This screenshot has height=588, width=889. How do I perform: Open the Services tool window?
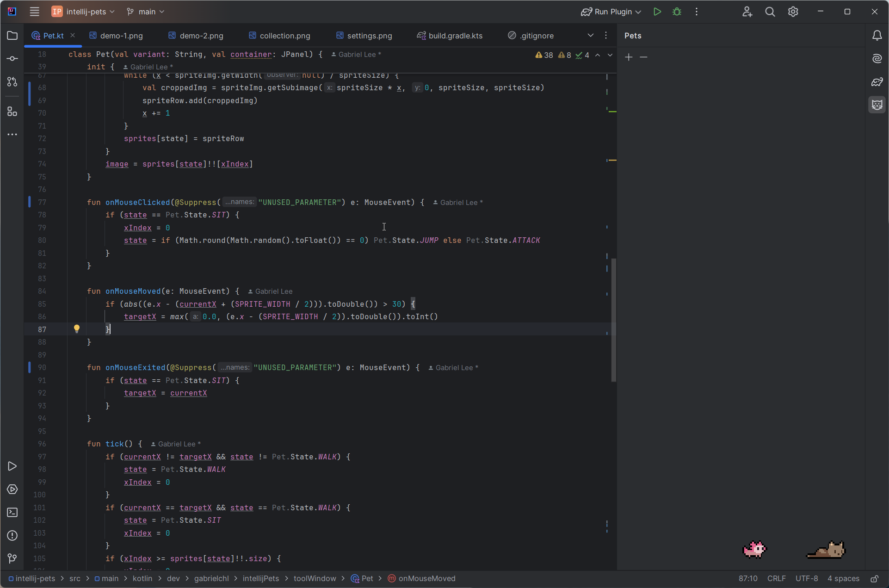[x=12, y=489]
